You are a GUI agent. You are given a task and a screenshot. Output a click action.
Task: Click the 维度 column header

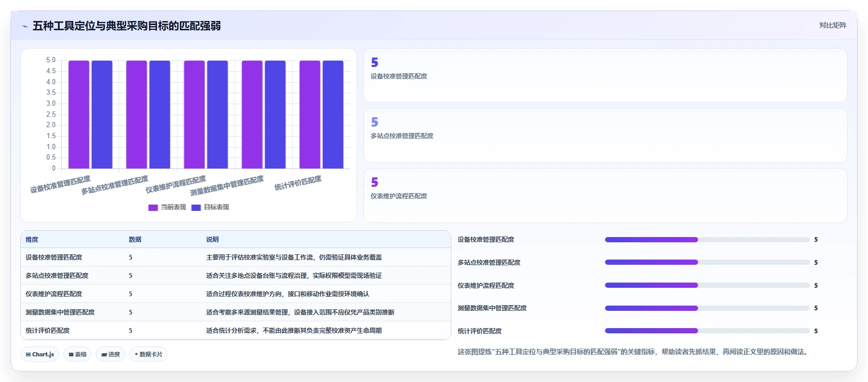pyautogui.click(x=32, y=240)
